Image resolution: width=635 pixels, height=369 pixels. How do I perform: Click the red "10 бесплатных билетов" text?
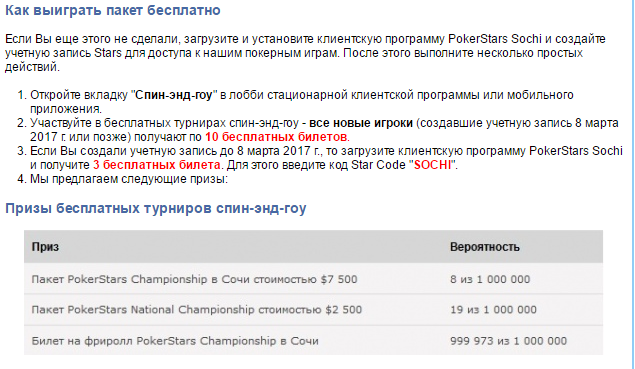[x=276, y=137]
